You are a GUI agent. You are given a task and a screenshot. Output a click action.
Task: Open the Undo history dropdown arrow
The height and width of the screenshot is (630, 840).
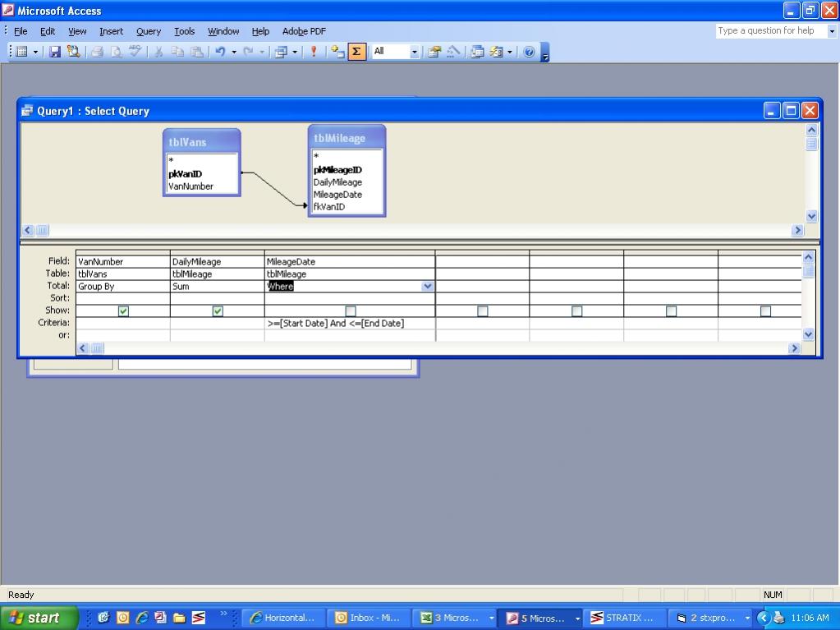click(x=233, y=52)
